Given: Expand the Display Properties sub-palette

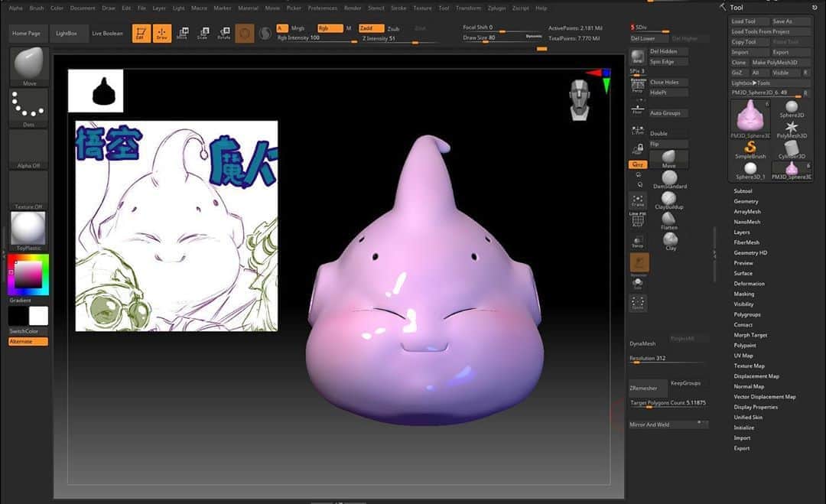Looking at the screenshot, I should pos(756,407).
